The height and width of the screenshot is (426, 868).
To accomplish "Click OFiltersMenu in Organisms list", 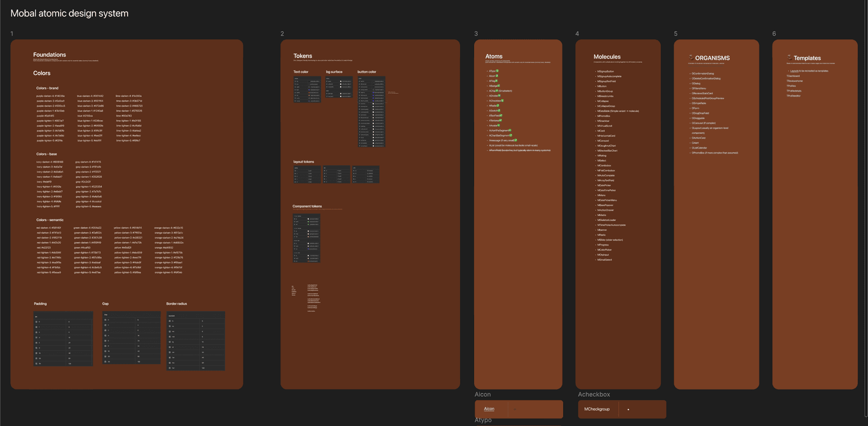I will (x=699, y=88).
